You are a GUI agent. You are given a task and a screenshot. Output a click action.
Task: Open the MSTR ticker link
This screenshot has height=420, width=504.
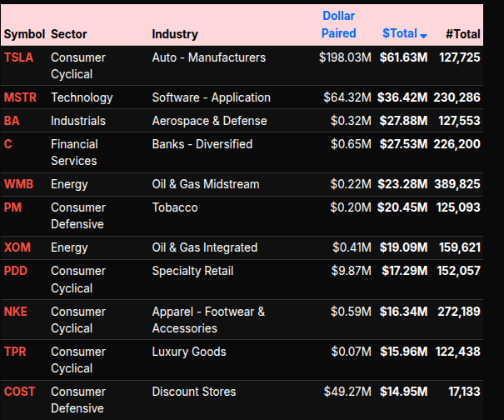(x=21, y=97)
